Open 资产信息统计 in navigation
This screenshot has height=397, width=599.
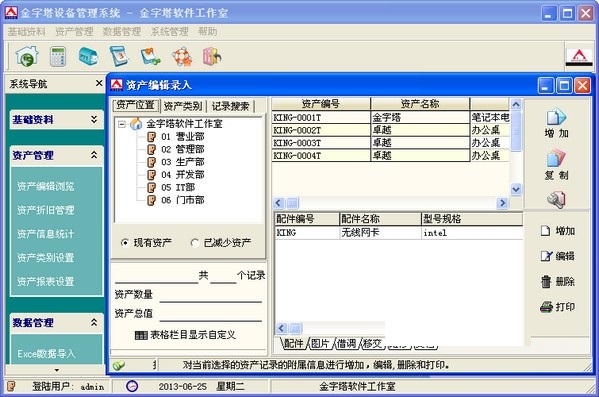coord(45,234)
